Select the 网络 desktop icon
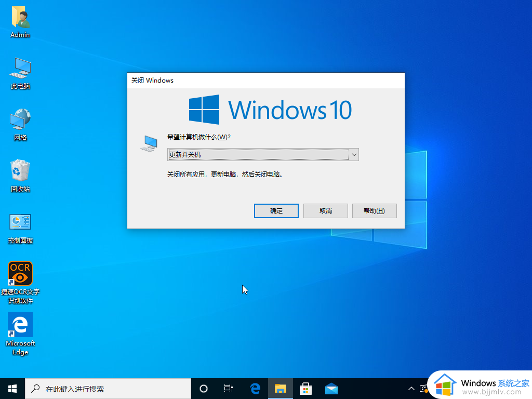 click(20, 125)
